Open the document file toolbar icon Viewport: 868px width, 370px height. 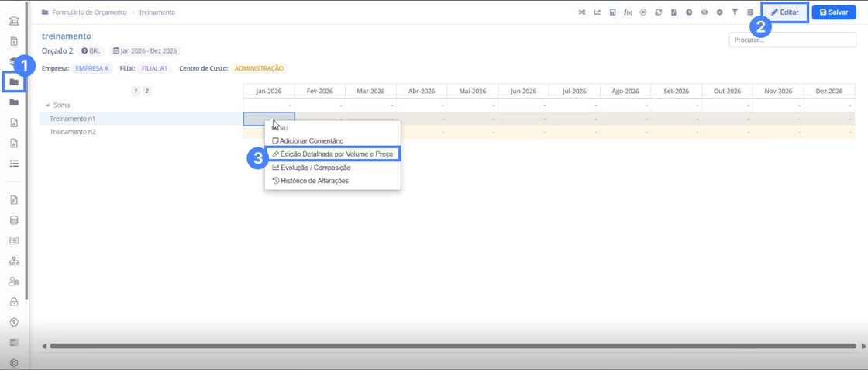pos(673,12)
